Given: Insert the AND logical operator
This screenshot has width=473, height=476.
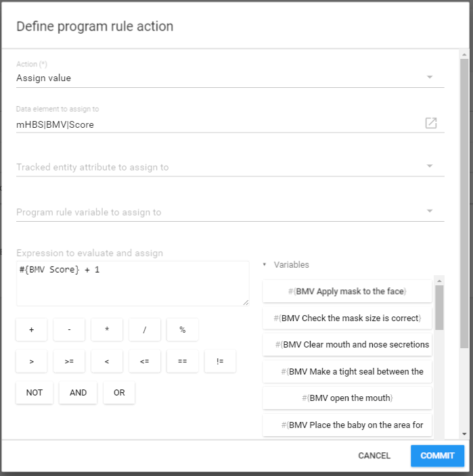Looking at the screenshot, I should 78,392.
